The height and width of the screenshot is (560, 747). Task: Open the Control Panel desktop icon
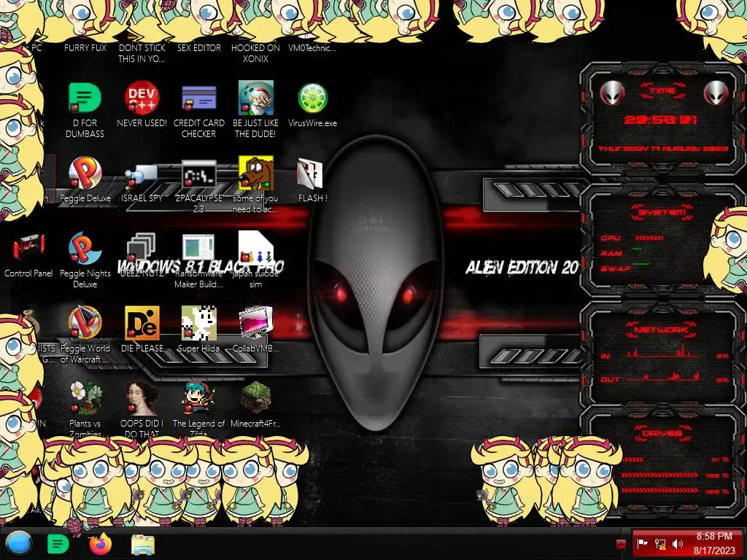pyautogui.click(x=28, y=248)
